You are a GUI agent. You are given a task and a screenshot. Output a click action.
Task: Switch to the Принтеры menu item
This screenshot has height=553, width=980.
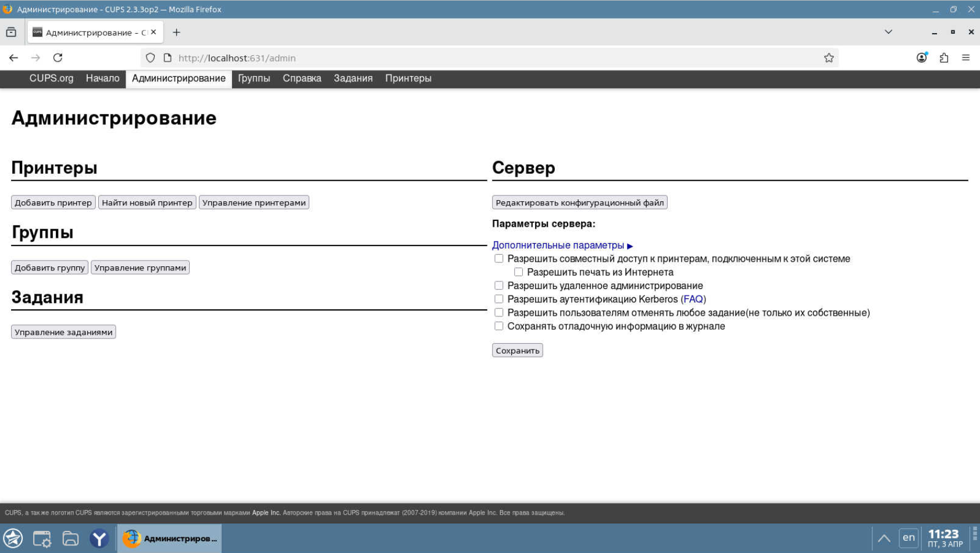[x=408, y=78]
